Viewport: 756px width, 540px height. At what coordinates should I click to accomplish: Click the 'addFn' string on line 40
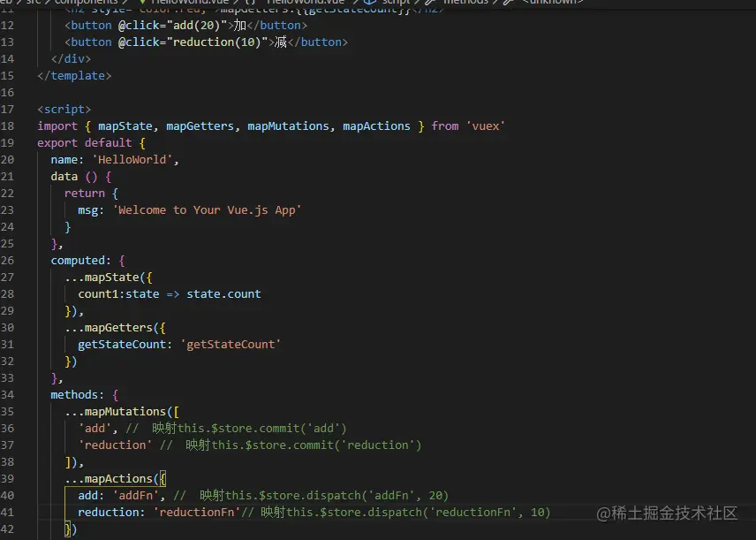[136, 496]
